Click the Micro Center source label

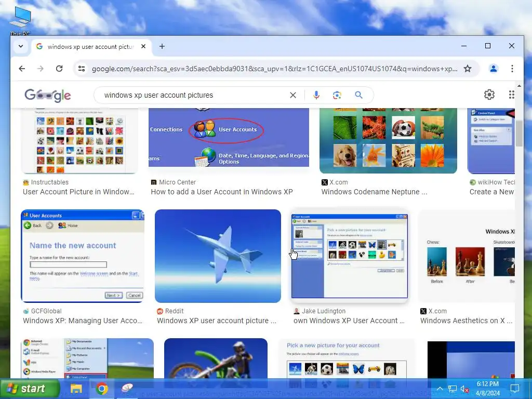point(178,182)
